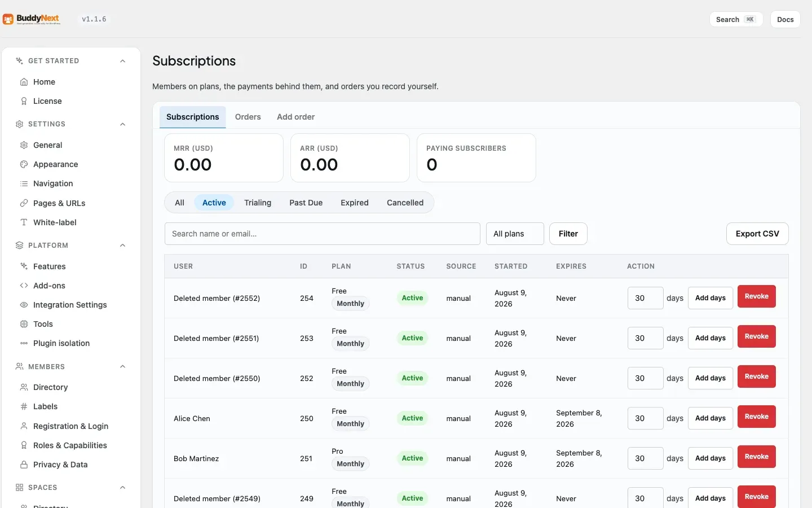
Task: Click days input for Bob Martinez
Action: tap(646, 458)
